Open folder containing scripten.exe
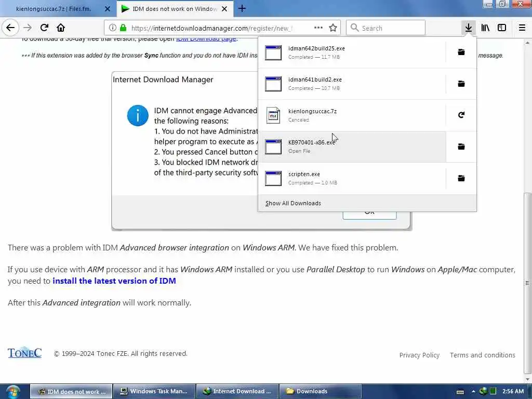 461,178
